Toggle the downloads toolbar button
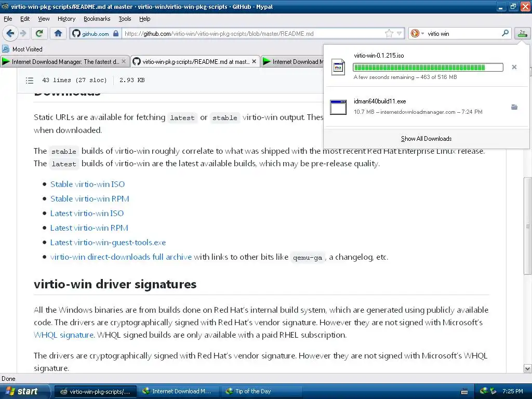Viewport: 532px width, 399px height. point(522,33)
